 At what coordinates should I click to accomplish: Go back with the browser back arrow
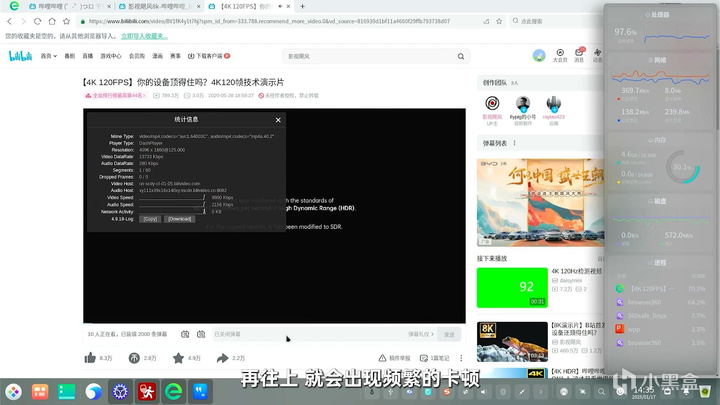(9, 21)
